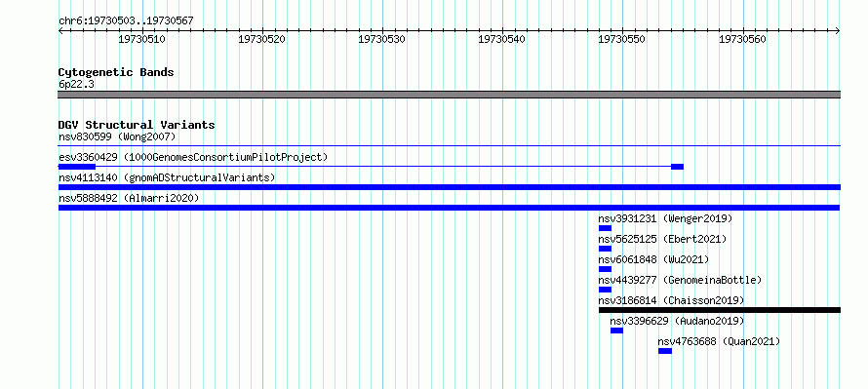Open nsv3396629 (Audano2019) label
Viewport: 868px width, 389px height.
(x=678, y=321)
